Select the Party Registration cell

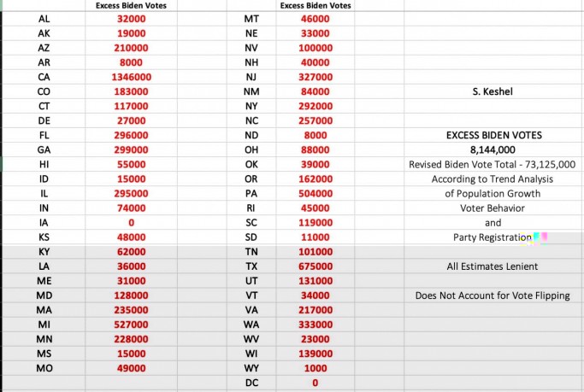(x=493, y=237)
